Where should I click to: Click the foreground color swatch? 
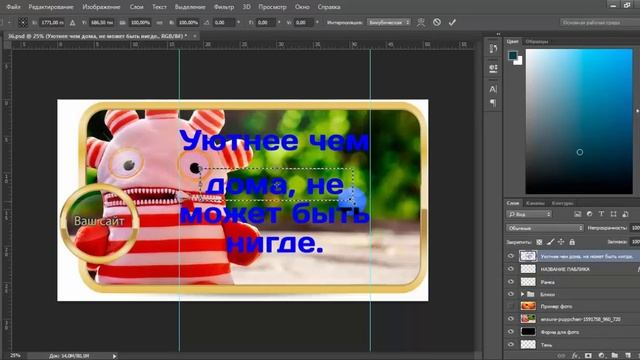(x=513, y=55)
